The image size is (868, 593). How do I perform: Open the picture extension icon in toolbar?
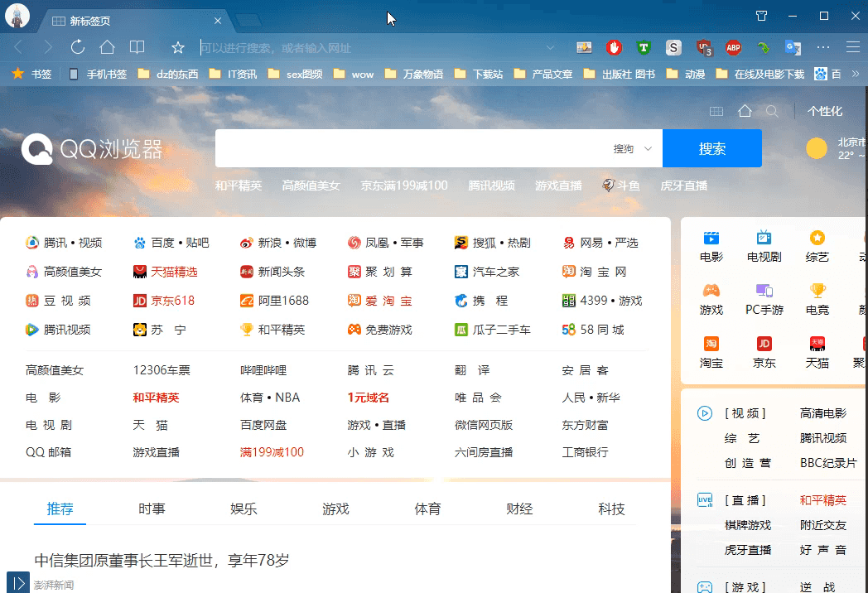(x=584, y=47)
